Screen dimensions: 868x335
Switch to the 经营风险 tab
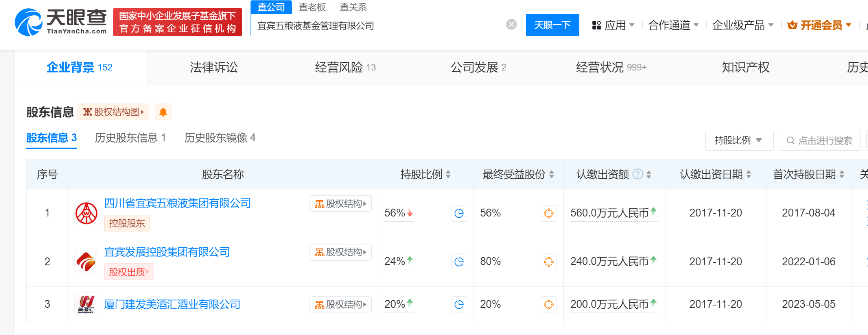pyautogui.click(x=345, y=67)
